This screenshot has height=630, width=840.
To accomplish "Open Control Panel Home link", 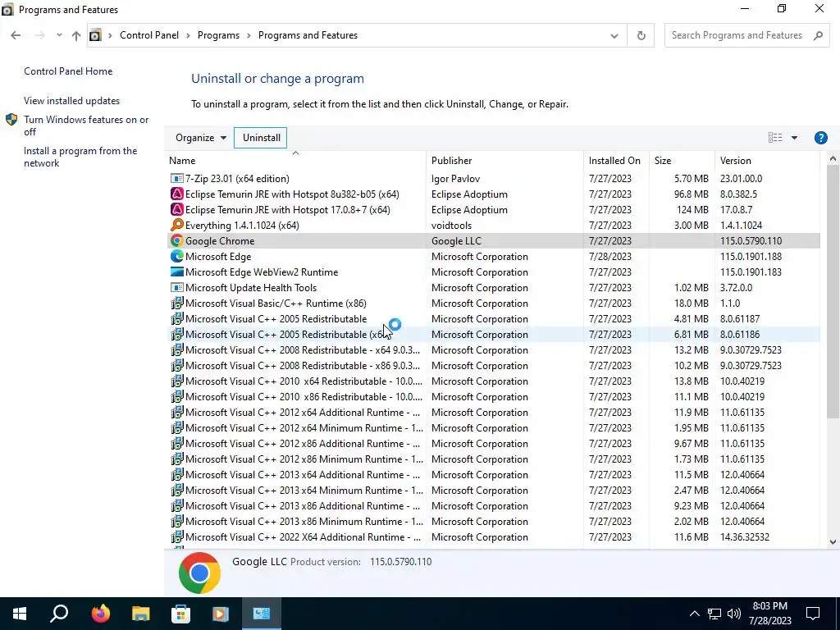I will pyautogui.click(x=68, y=71).
